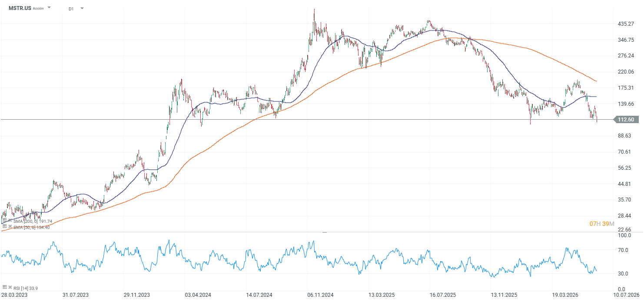Click the 70.61 price axis label

[625, 152]
